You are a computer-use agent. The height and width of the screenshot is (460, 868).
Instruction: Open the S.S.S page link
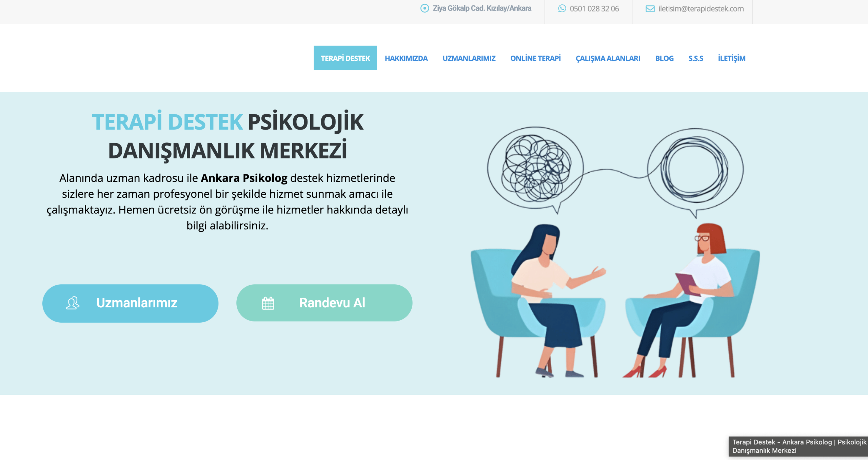point(696,58)
